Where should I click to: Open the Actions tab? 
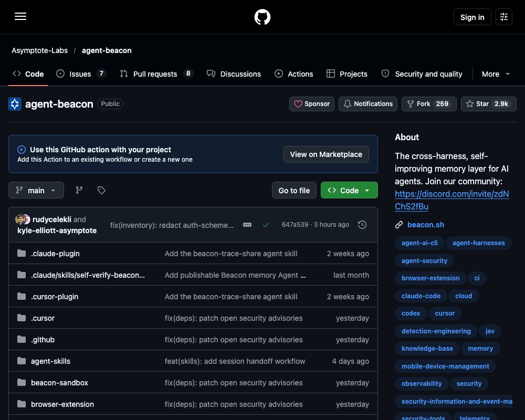[293, 74]
